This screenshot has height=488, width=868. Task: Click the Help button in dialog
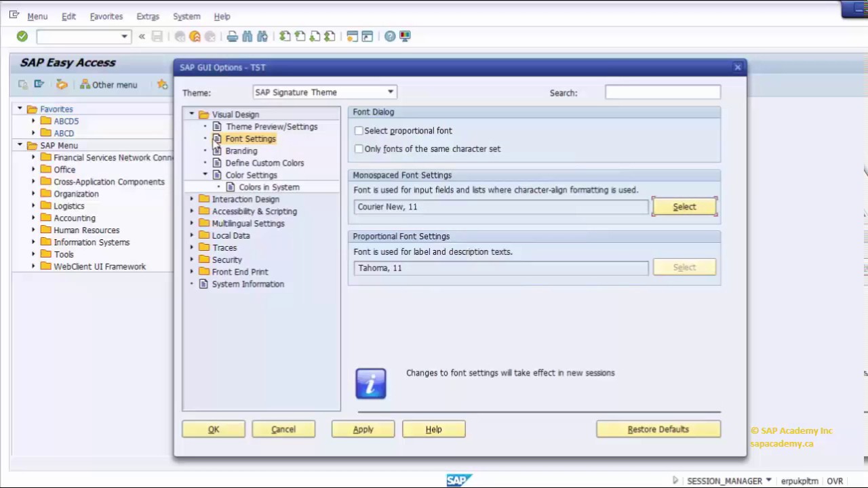click(x=433, y=429)
